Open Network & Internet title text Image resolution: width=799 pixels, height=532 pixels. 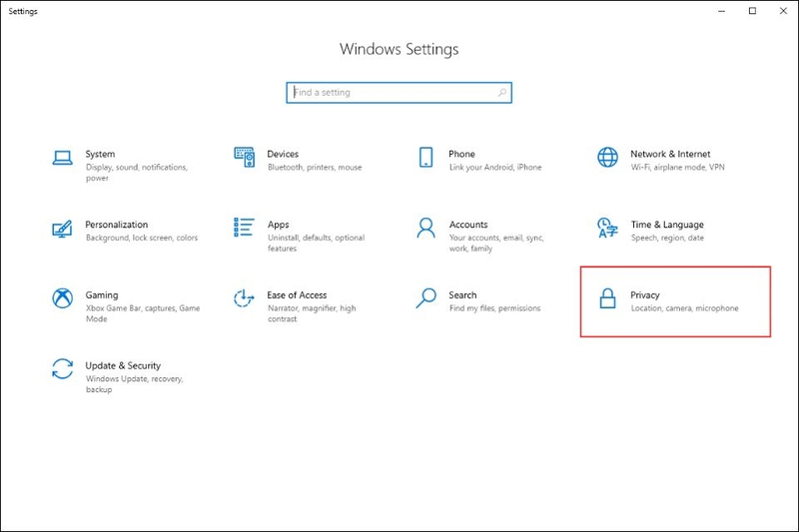(670, 154)
